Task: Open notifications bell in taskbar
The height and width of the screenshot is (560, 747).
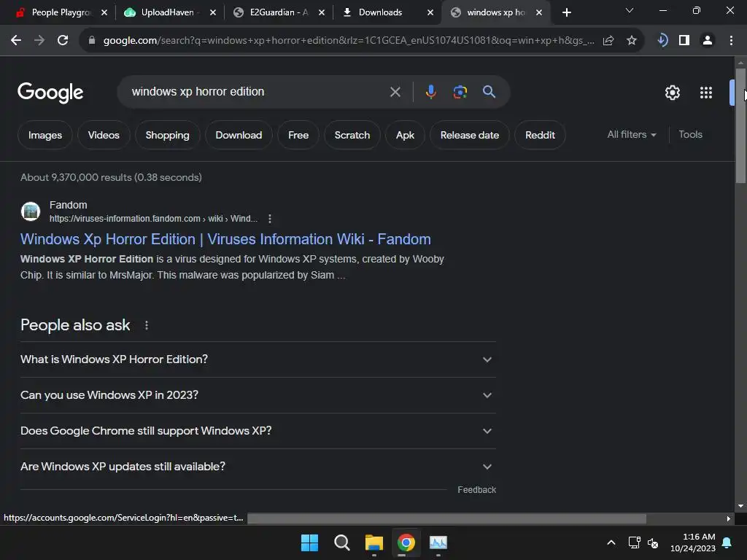Action: 727,542
